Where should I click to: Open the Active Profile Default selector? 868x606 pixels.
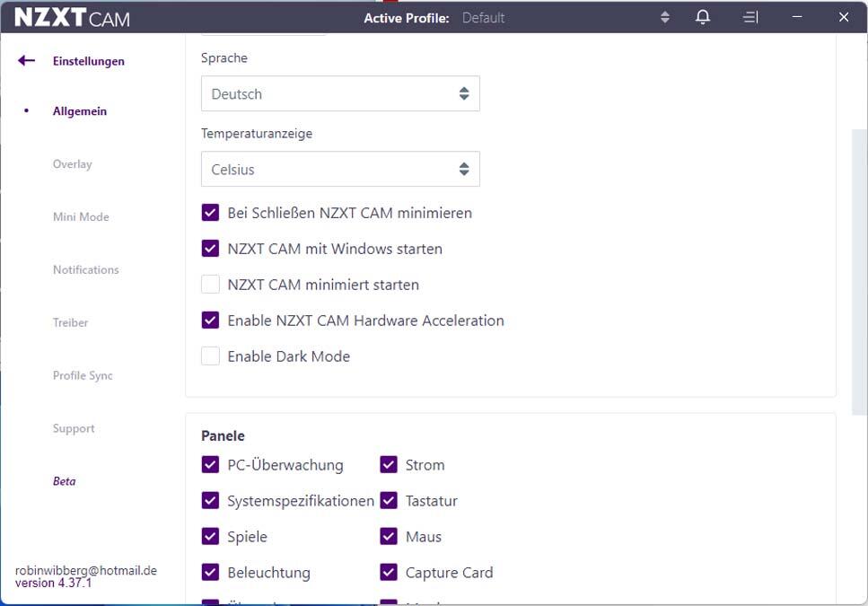pos(483,18)
